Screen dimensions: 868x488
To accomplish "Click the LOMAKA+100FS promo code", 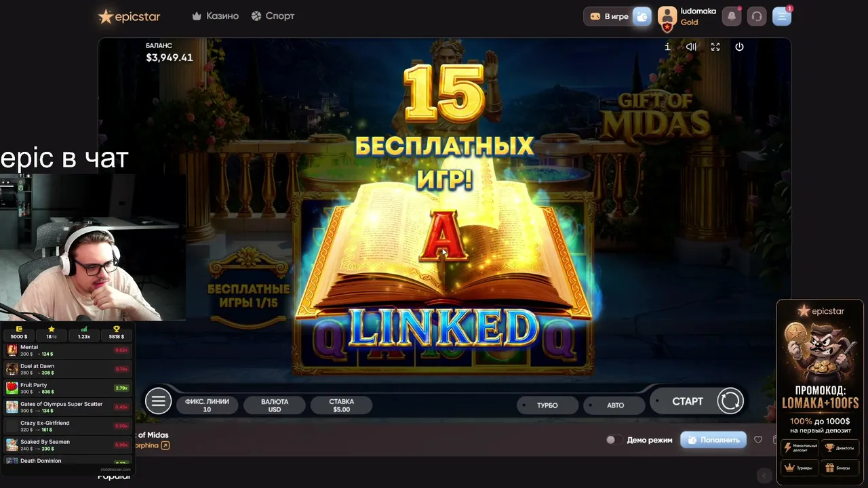I will coord(821,403).
